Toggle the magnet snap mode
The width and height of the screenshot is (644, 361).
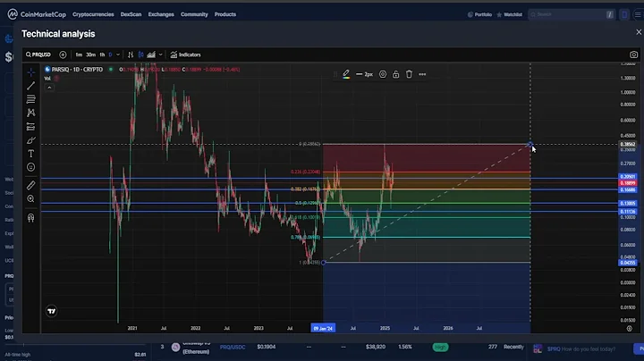(30, 218)
